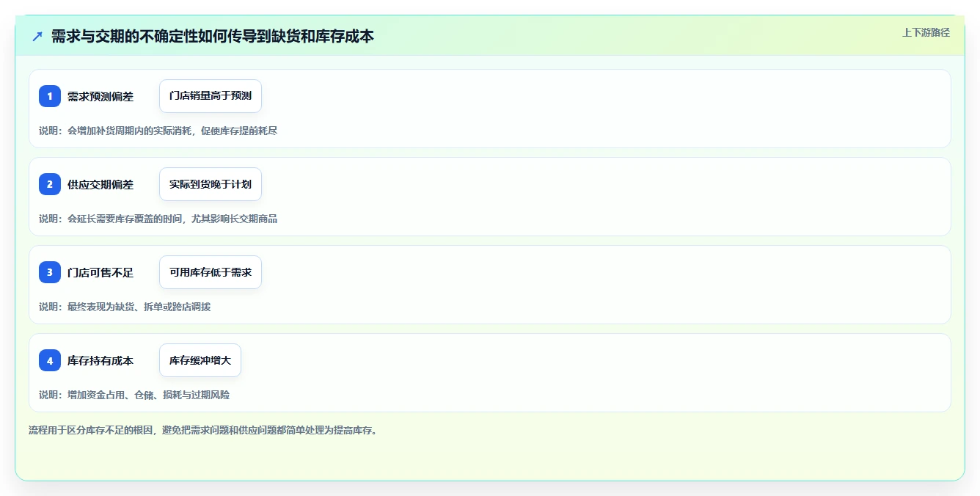Click step number badge 2
This screenshot has width=980, height=496.
click(50, 184)
